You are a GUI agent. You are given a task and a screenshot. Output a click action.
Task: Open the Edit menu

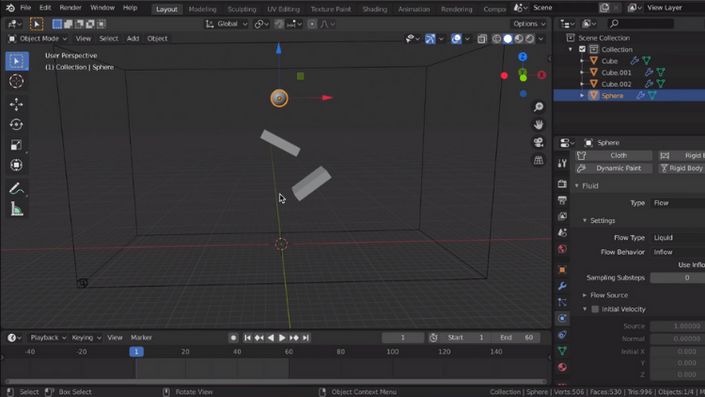click(x=45, y=8)
